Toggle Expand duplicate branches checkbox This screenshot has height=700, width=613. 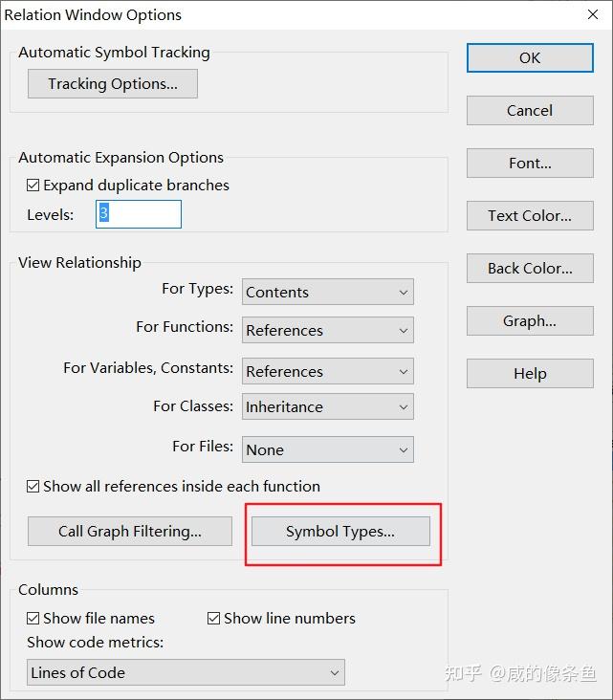[33, 186]
